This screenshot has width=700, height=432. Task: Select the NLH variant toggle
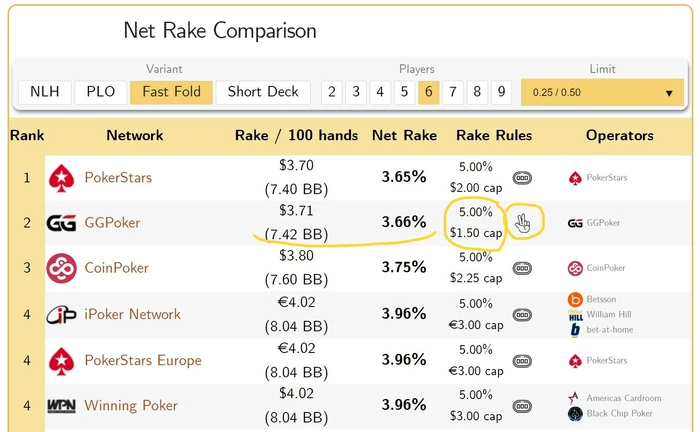[44, 92]
